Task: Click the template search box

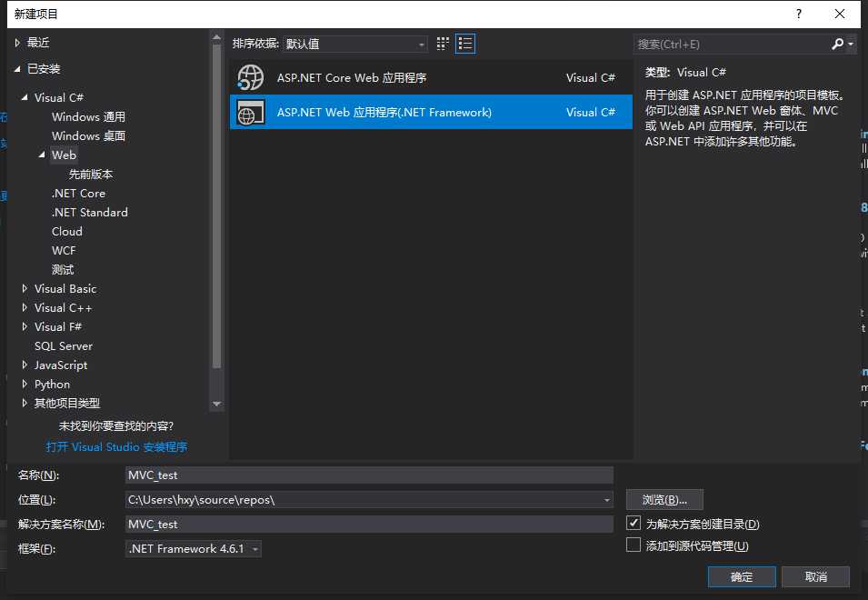Action: pyautogui.click(x=732, y=45)
